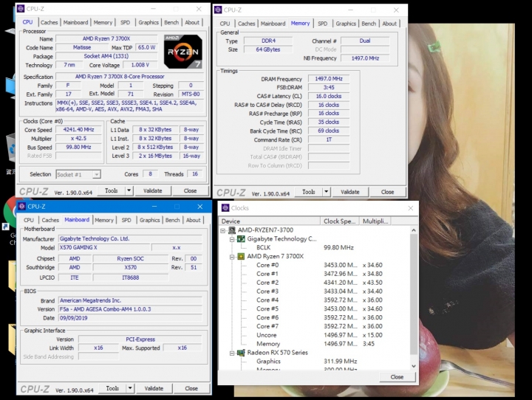Collapse the Radeon RX 570 Series node
This screenshot has height=400, width=532.
tap(232, 353)
